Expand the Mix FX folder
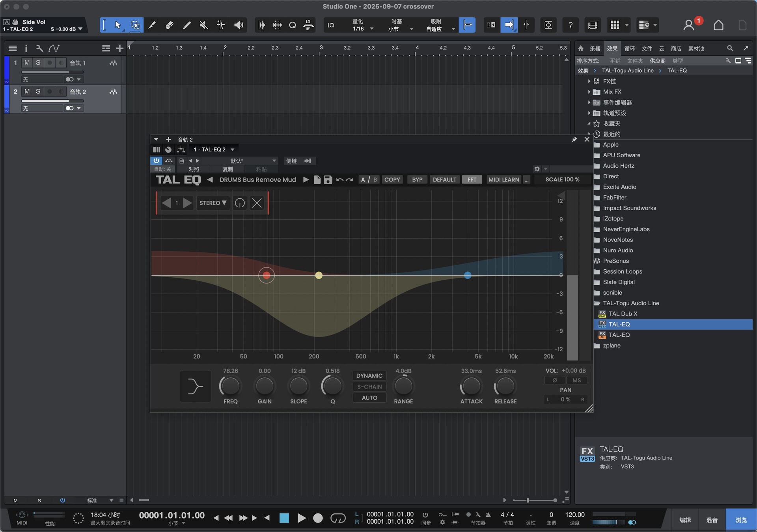Screen dimensions: 757x532 pos(589,92)
